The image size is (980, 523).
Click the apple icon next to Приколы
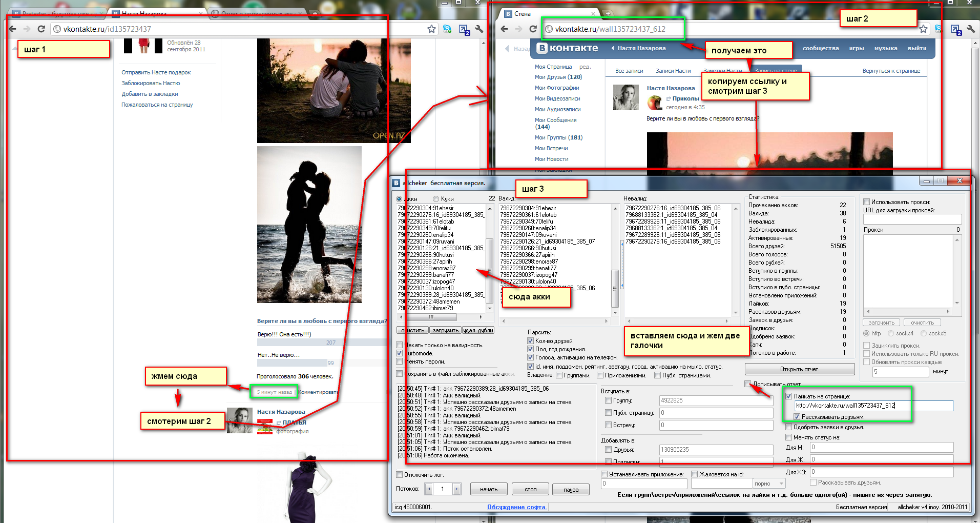point(654,103)
